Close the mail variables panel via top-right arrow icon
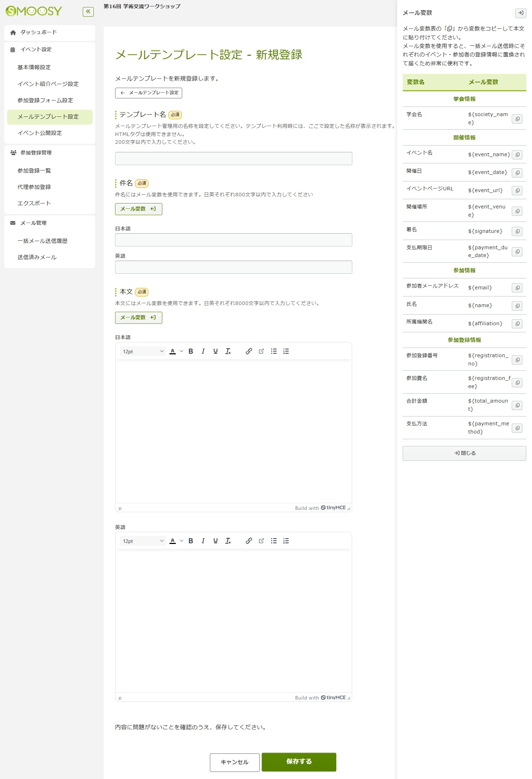 [520, 13]
